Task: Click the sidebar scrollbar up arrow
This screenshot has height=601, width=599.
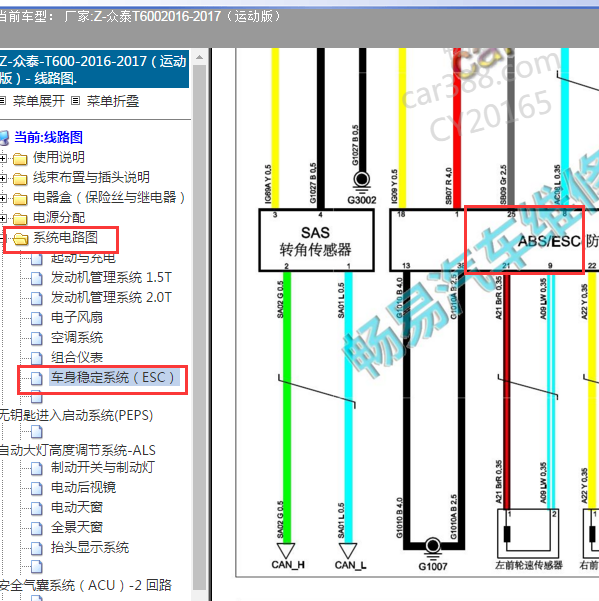Action: coord(199,57)
